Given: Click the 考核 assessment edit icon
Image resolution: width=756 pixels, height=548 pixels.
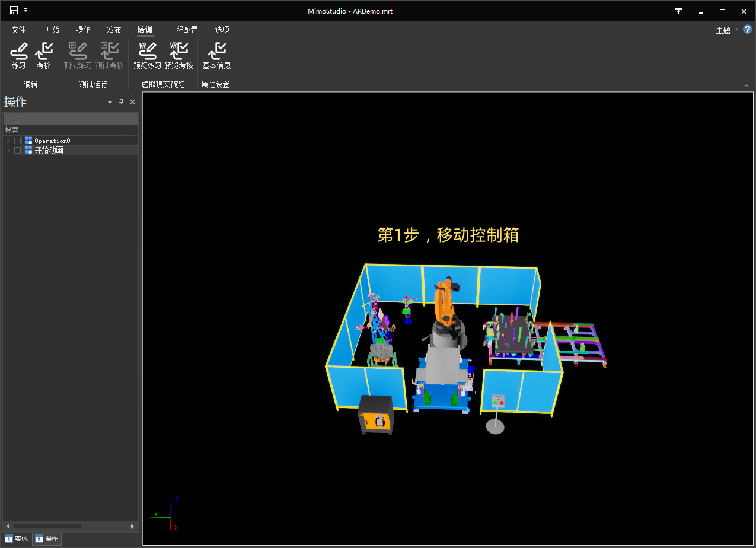Looking at the screenshot, I should coord(44,56).
